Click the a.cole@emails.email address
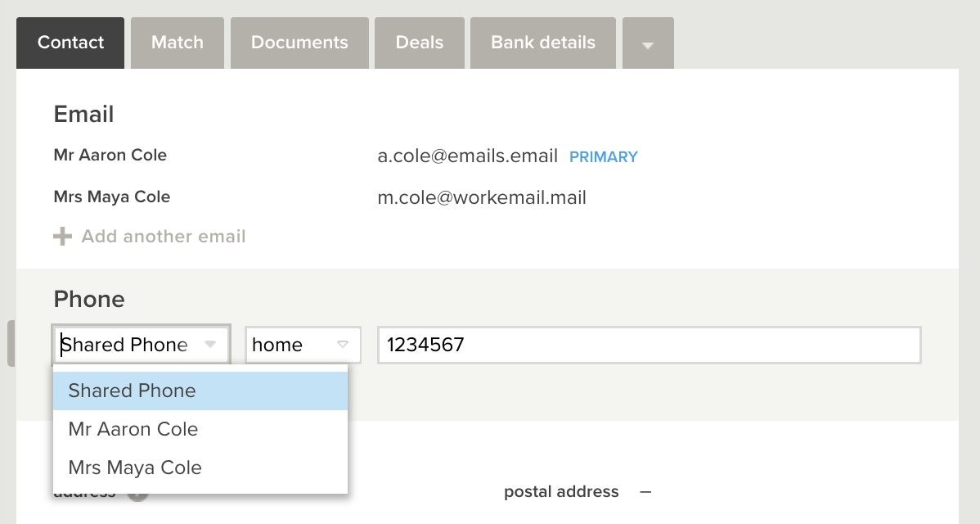Image resolution: width=980 pixels, height=524 pixels. pos(467,156)
